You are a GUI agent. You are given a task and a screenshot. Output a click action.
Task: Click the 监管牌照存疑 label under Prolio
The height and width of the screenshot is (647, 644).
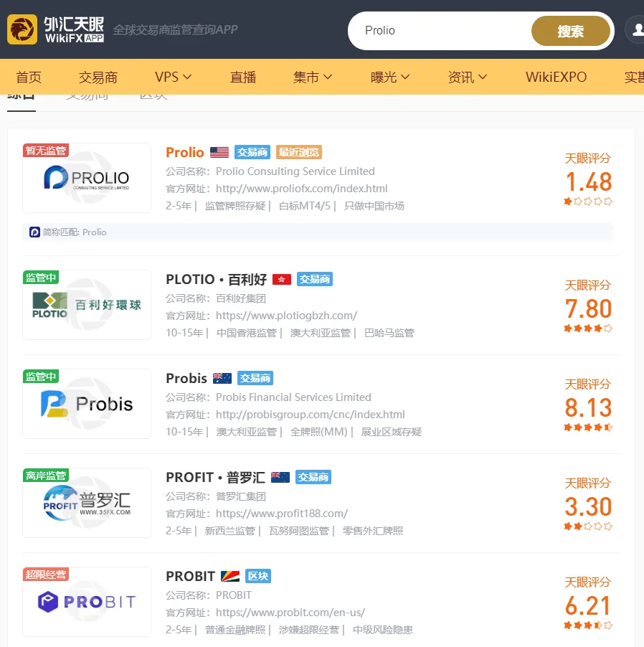coord(235,206)
